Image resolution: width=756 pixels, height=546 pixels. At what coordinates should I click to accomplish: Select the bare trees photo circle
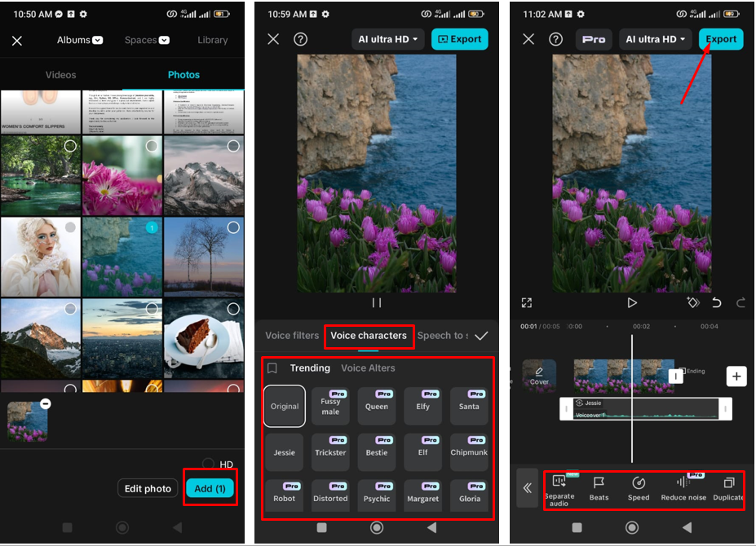coord(233,227)
